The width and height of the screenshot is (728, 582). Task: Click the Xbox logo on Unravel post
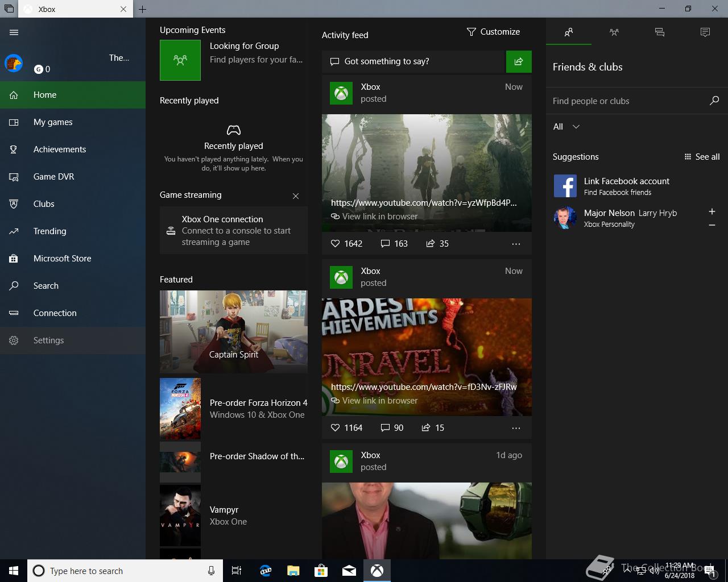pyautogui.click(x=341, y=277)
